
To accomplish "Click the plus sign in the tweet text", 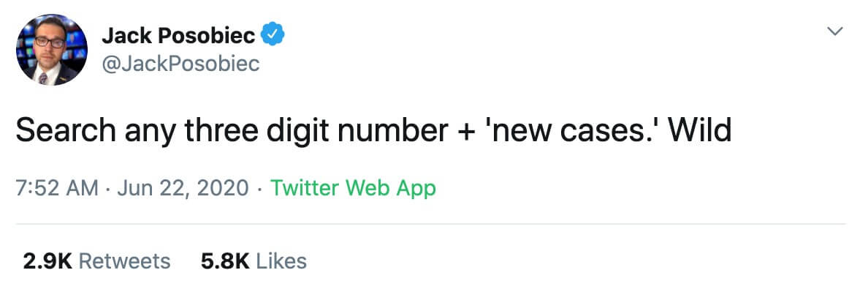I will pyautogui.click(x=467, y=132).
